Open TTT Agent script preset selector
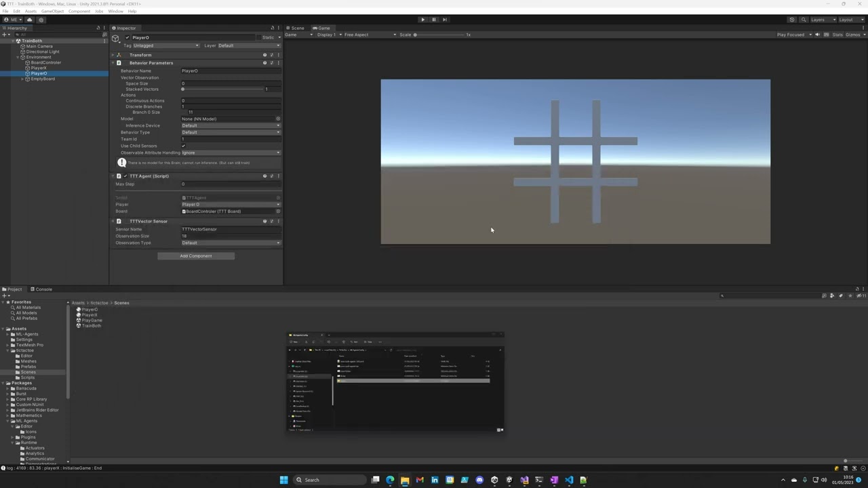 (272, 176)
